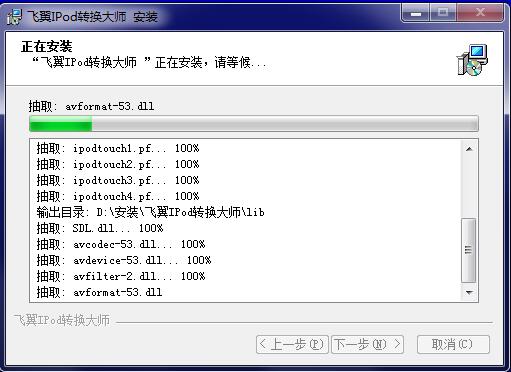Screen dimensions: 511x372
Task: Click the setup computer-and-disc icon in the header
Action: coord(472,60)
